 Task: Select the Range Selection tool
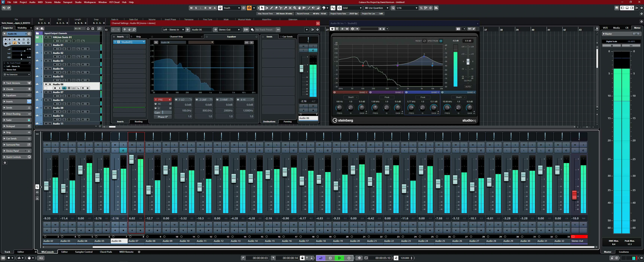click(267, 8)
